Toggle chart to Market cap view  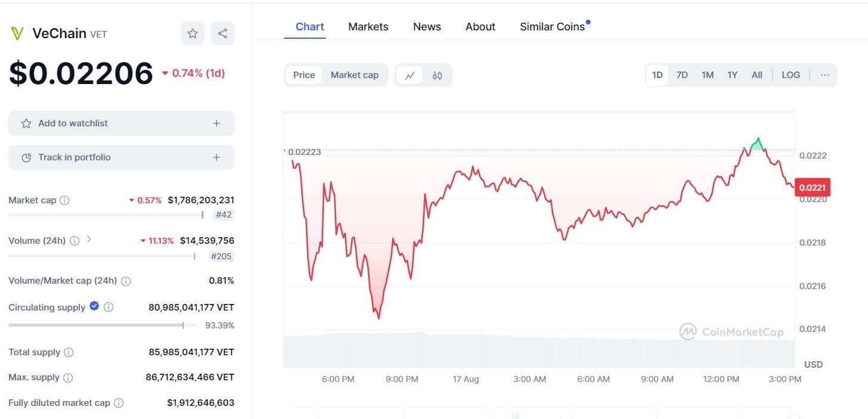click(x=354, y=75)
